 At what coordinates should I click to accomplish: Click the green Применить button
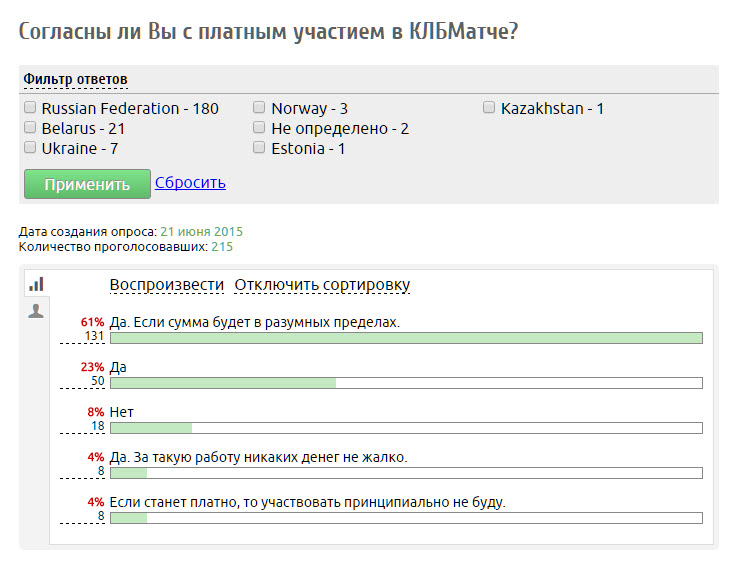tap(88, 184)
